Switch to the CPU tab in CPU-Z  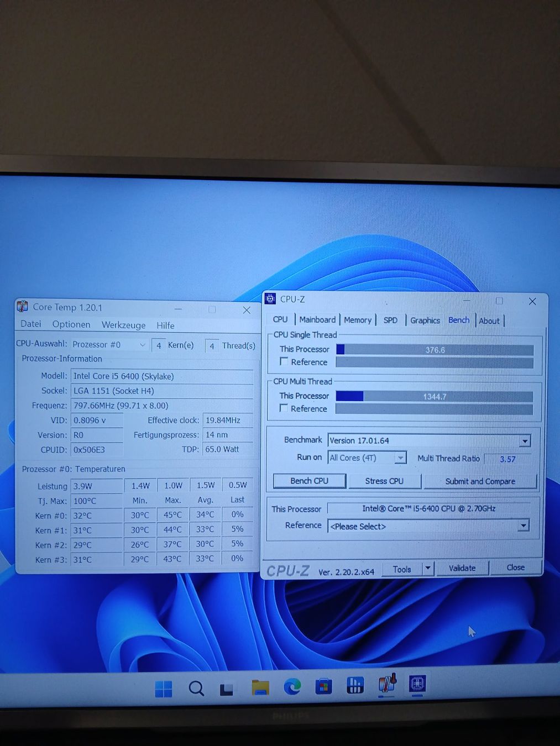[x=280, y=319]
